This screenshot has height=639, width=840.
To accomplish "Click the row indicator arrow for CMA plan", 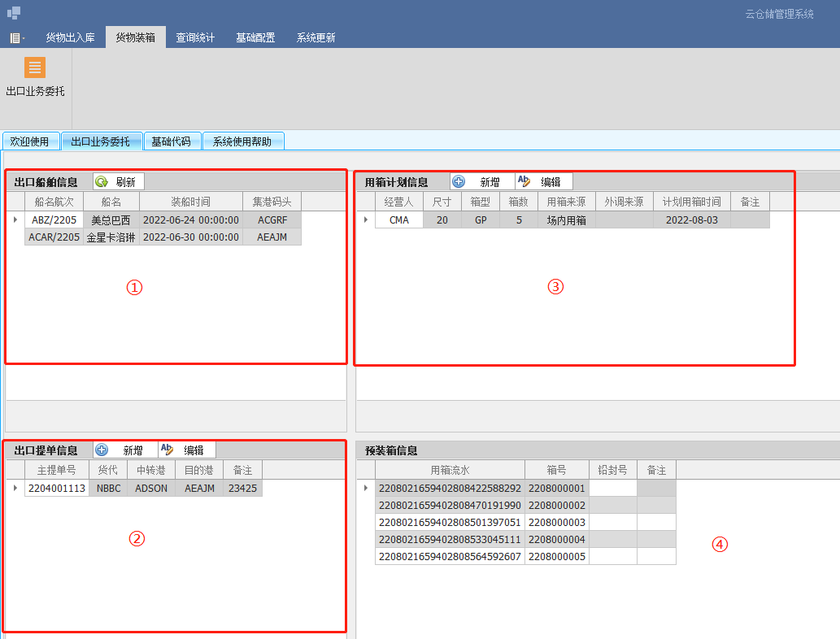I will pos(365,220).
